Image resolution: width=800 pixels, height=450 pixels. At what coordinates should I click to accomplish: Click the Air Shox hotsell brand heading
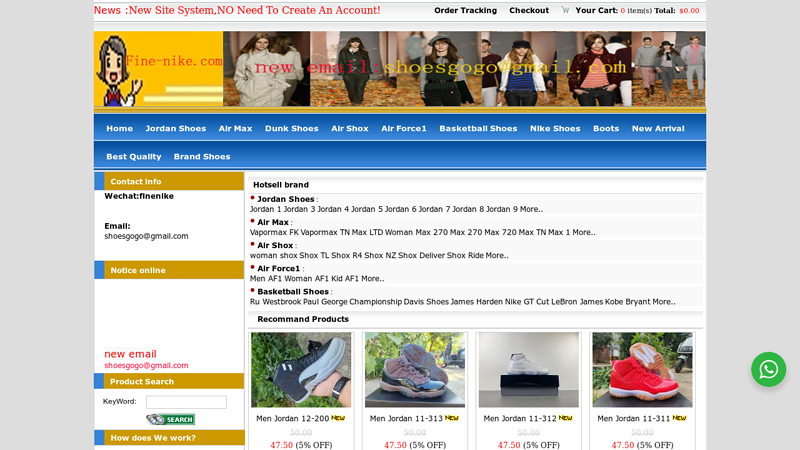click(x=275, y=245)
